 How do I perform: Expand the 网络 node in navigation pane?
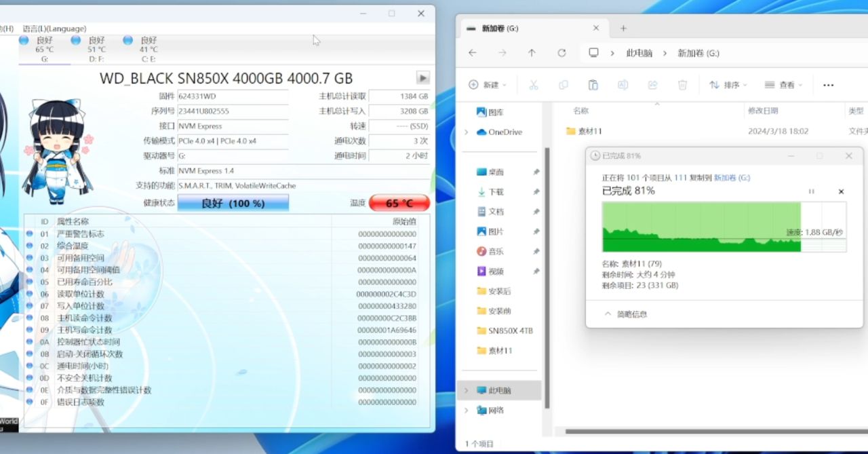466,410
